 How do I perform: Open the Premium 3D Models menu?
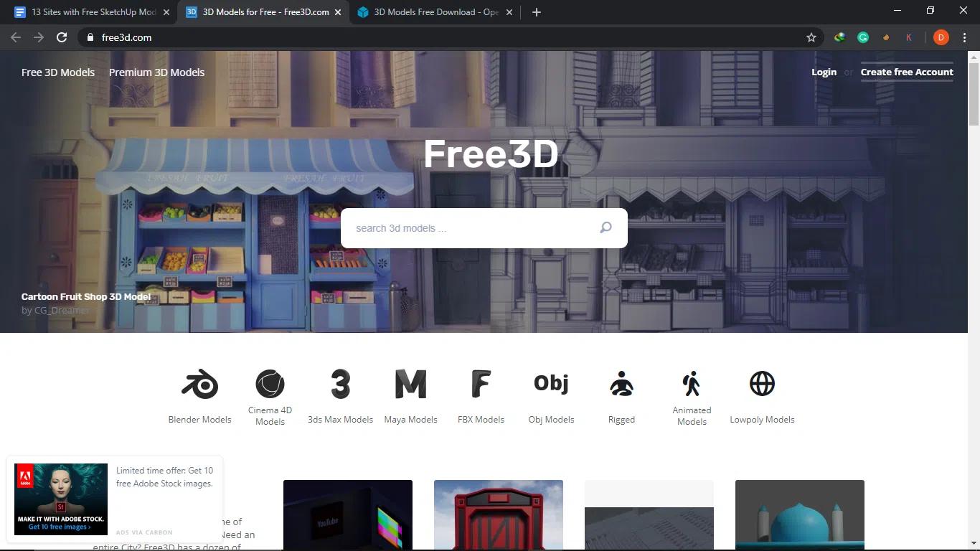tap(156, 72)
